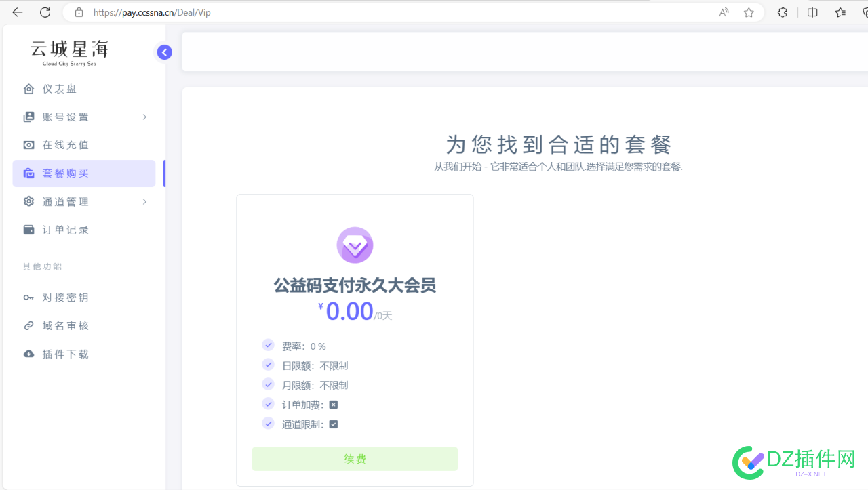
Task: Reload the page with refresh icon
Action: [45, 12]
